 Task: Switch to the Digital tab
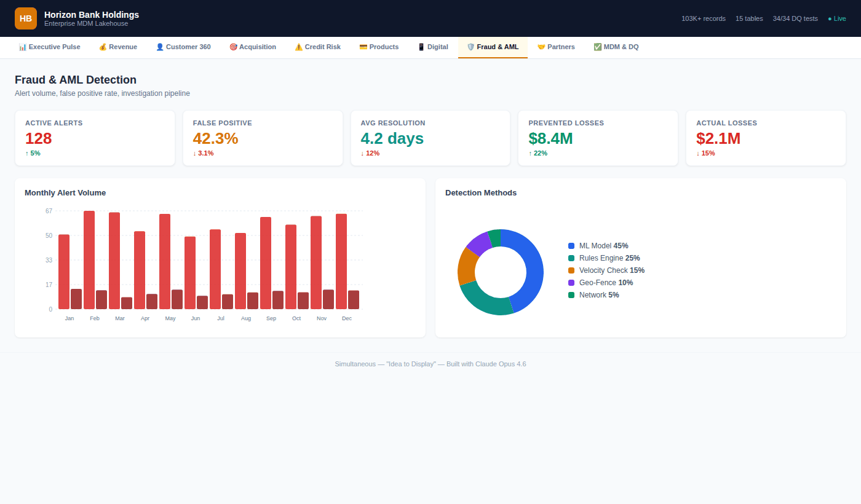pos(432,47)
